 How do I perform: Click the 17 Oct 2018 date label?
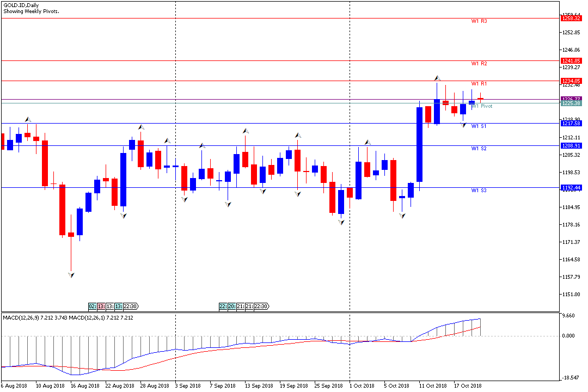pyautogui.click(x=468, y=385)
